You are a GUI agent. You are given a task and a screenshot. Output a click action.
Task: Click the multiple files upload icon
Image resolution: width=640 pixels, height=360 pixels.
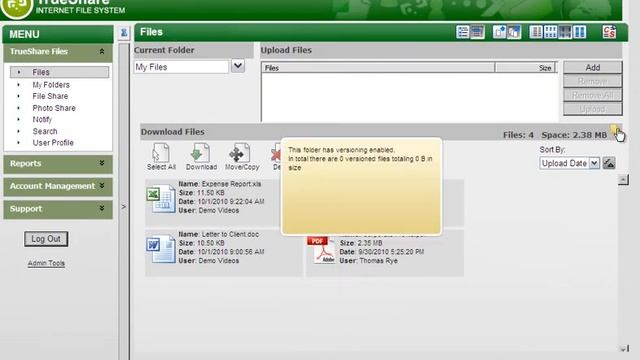point(514,32)
